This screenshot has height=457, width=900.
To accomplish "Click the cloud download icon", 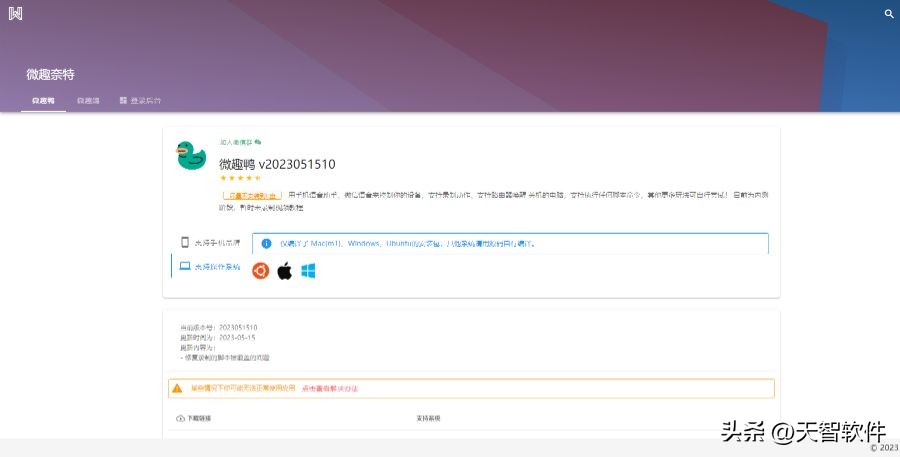I will (180, 419).
